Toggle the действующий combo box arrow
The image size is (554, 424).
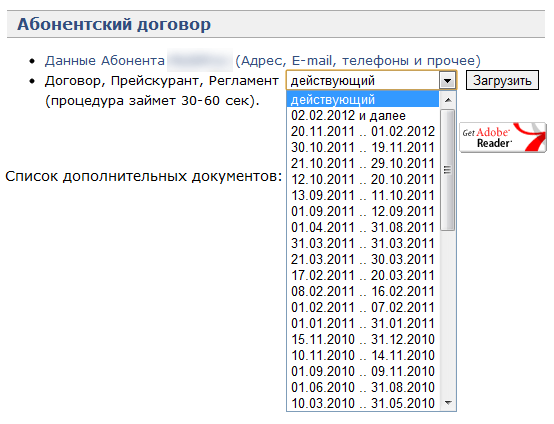click(x=447, y=81)
